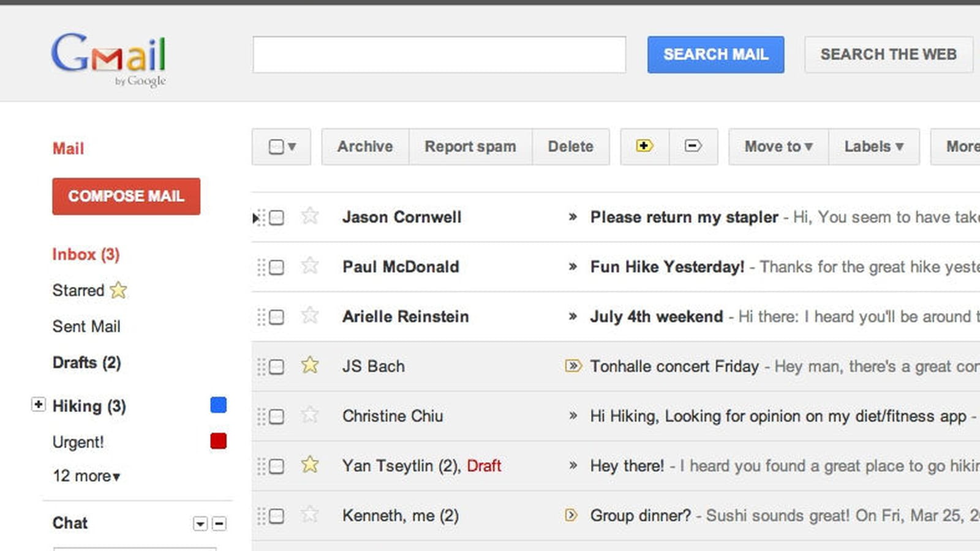Click importance marker on Arielle Reinstein email
The image size is (980, 551).
coord(573,316)
